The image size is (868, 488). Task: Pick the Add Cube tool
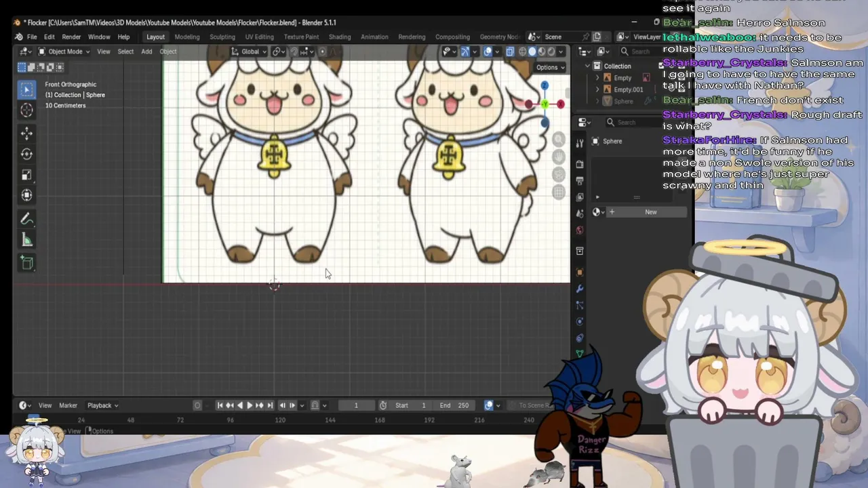tap(27, 263)
